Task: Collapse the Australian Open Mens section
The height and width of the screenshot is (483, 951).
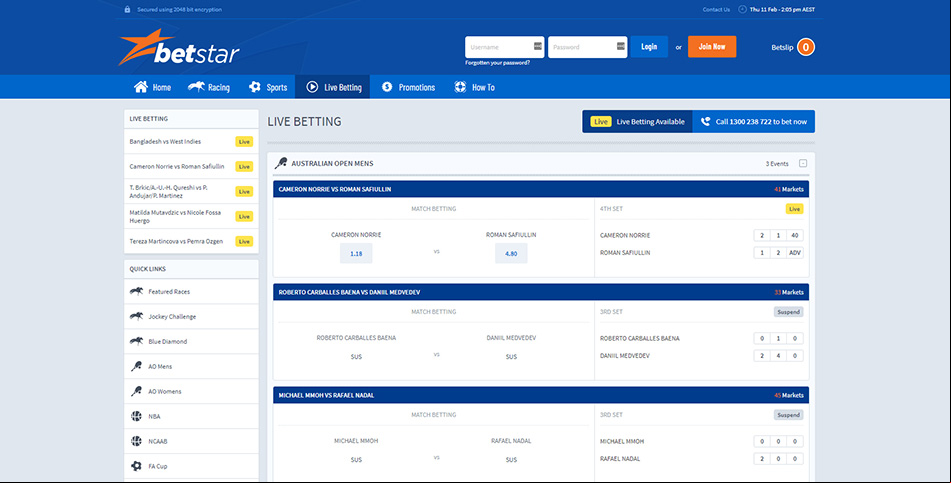Action: pyautogui.click(x=803, y=163)
